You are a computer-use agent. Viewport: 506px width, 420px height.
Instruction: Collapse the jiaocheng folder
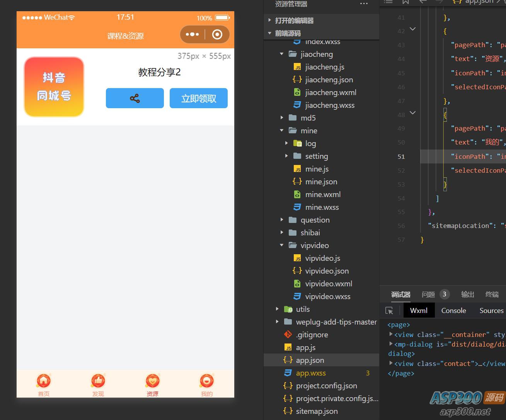click(x=282, y=54)
